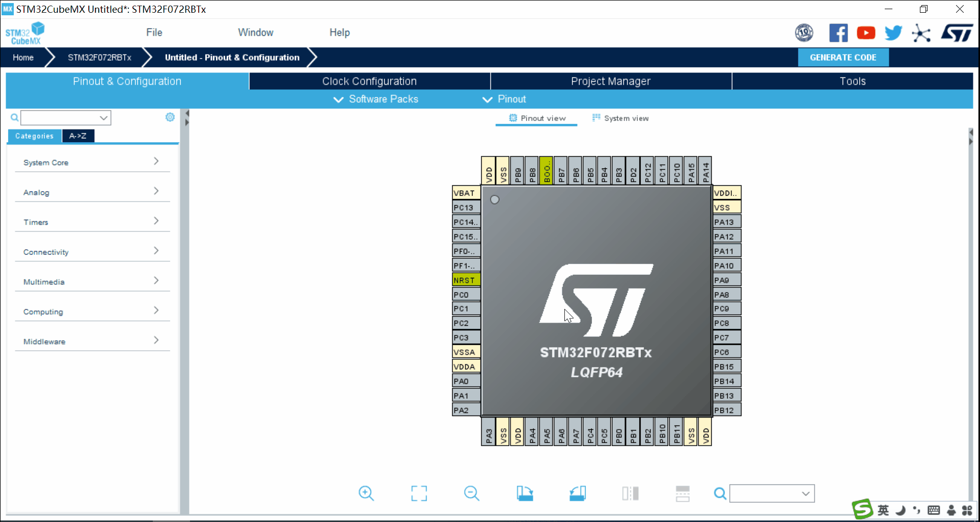Select Pinout & Configuration tab
The image size is (980, 522).
click(127, 81)
